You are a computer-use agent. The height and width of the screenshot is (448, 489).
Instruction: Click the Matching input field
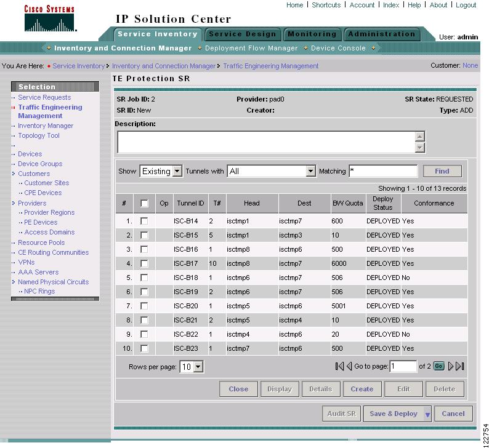click(x=383, y=171)
